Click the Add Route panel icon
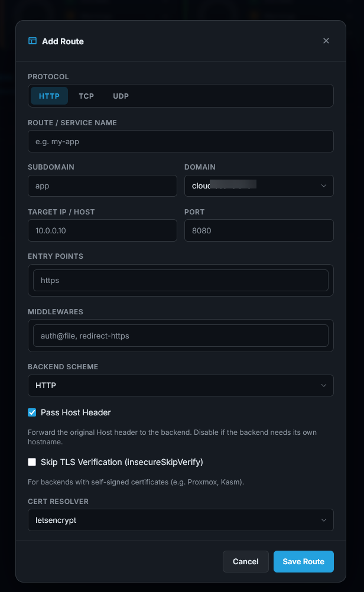This screenshot has height=592, width=364. click(32, 41)
